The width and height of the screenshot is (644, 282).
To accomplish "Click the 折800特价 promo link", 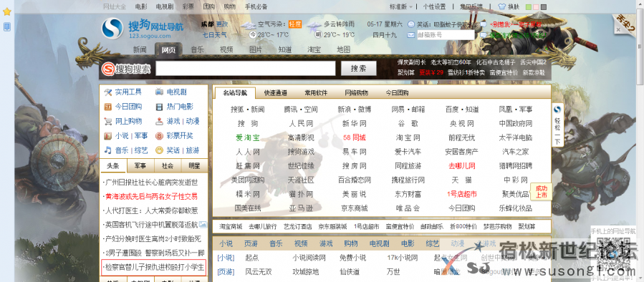I will point(463,227).
